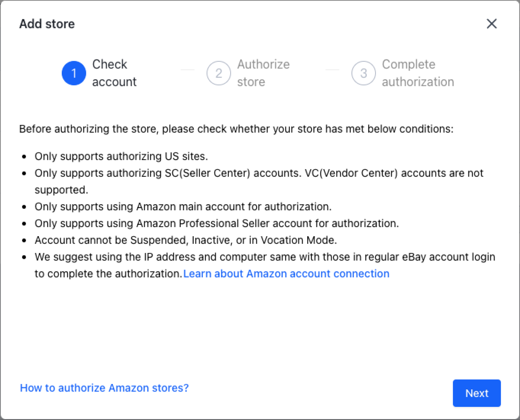Select the step 2 circle
The width and height of the screenshot is (520, 420).
click(218, 73)
